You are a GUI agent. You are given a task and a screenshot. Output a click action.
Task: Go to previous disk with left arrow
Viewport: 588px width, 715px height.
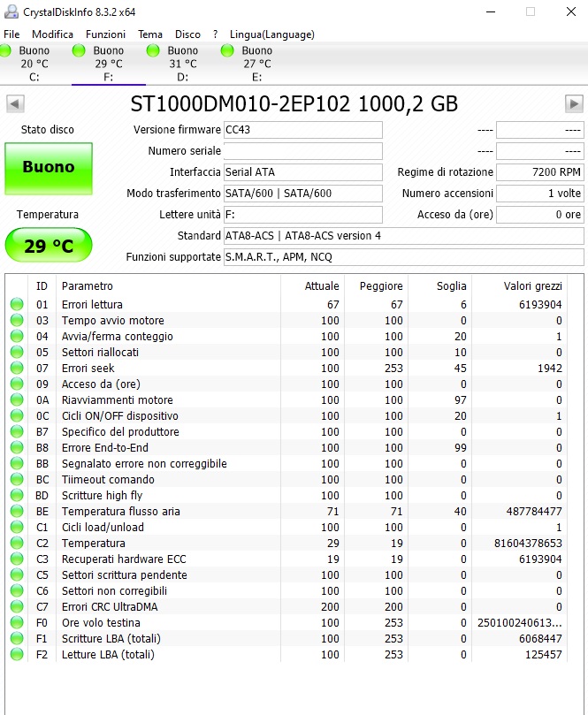[x=15, y=104]
